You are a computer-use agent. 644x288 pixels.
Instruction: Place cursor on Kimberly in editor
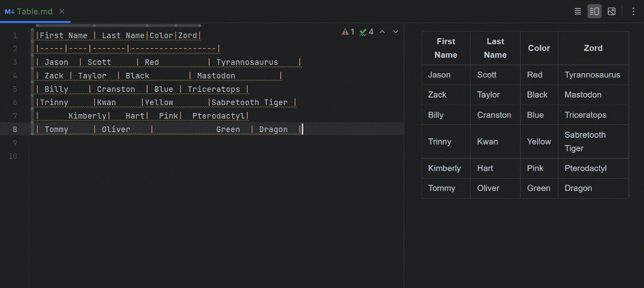pyautogui.click(x=87, y=116)
